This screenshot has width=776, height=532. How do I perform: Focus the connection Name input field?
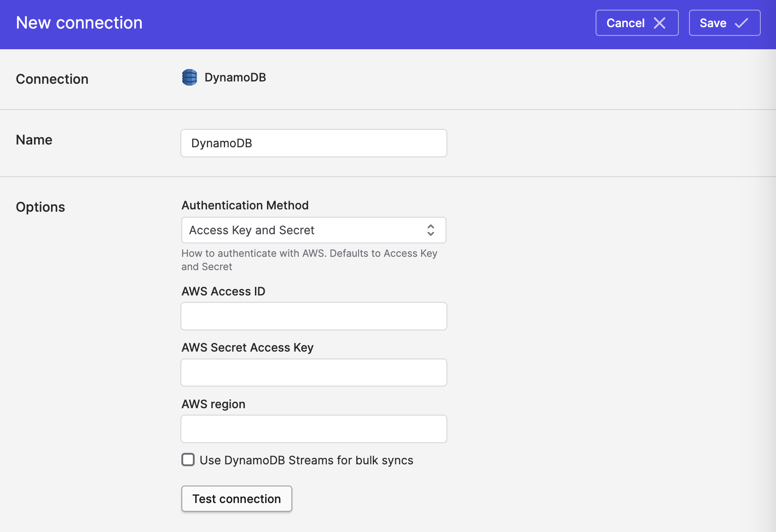pos(314,143)
